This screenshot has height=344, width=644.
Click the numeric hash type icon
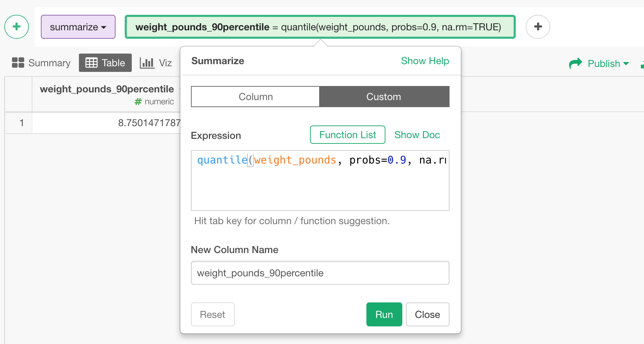pyautogui.click(x=138, y=102)
